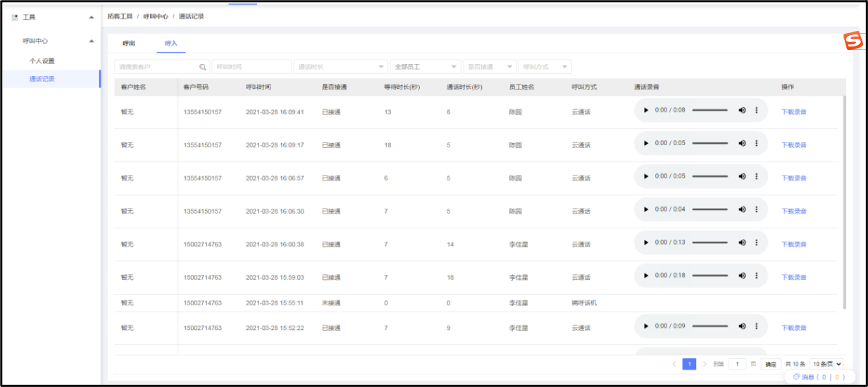
Task: Download recording for the 16:09:41 call
Action: 794,112
